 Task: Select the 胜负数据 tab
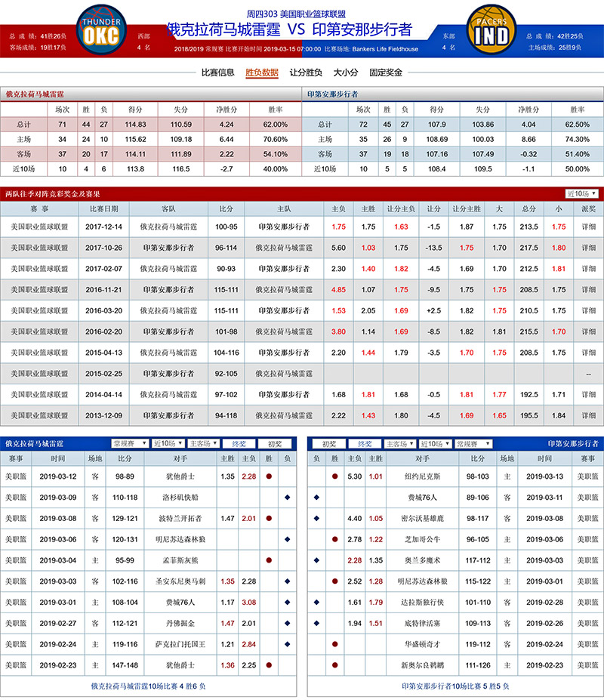click(x=262, y=72)
